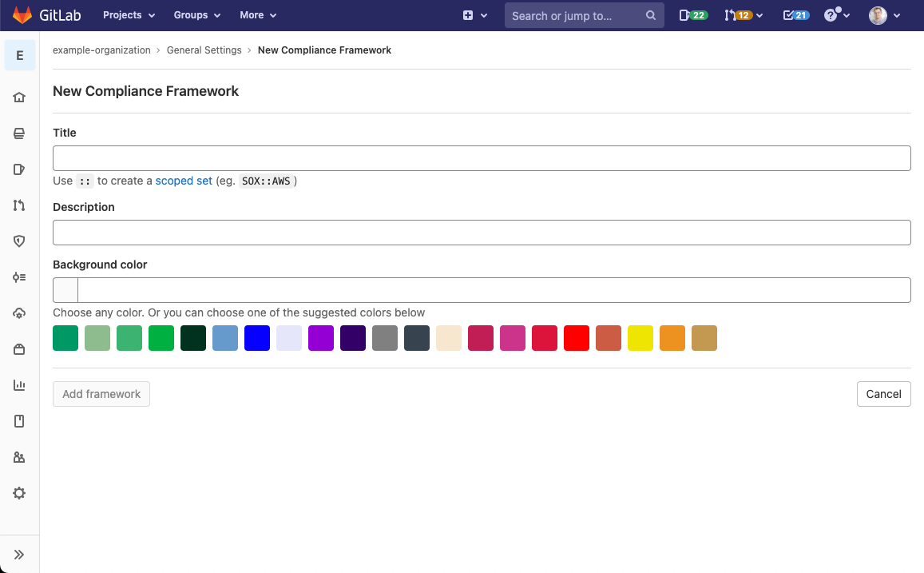Open the Kubernetes cloud icon in the sidebar
924x573 pixels.
click(19, 312)
